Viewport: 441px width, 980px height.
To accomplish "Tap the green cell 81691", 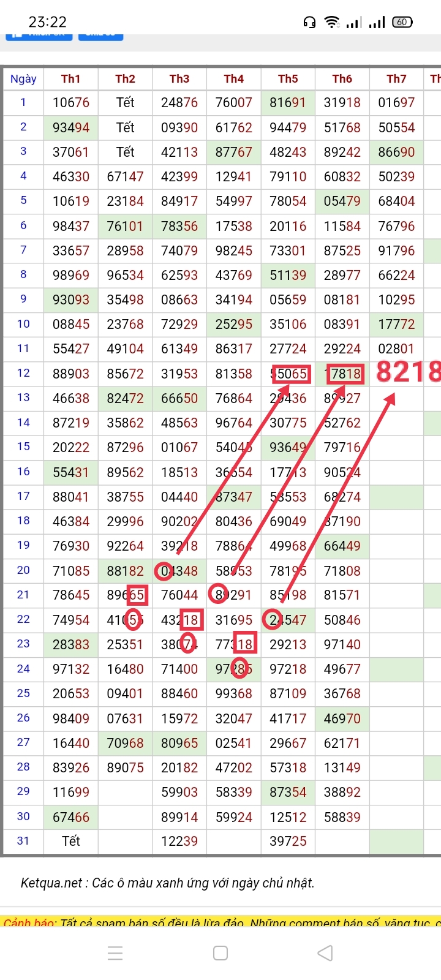I will point(288,103).
